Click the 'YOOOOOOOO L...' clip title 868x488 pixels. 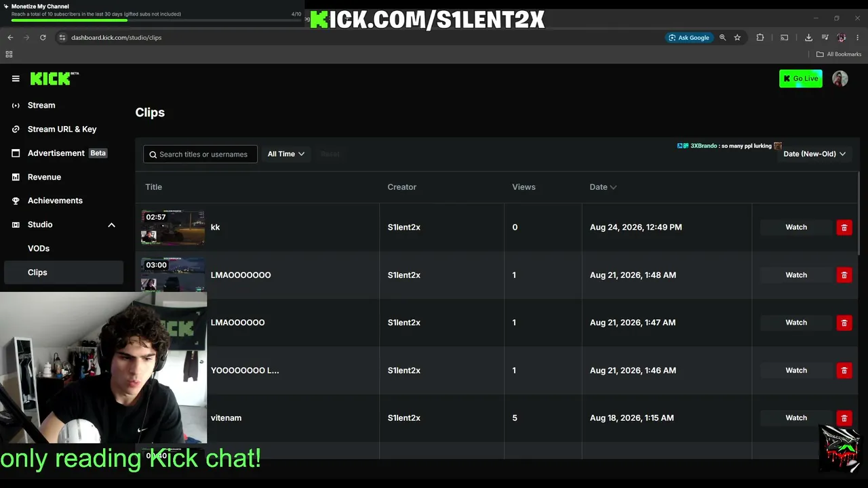245,371
